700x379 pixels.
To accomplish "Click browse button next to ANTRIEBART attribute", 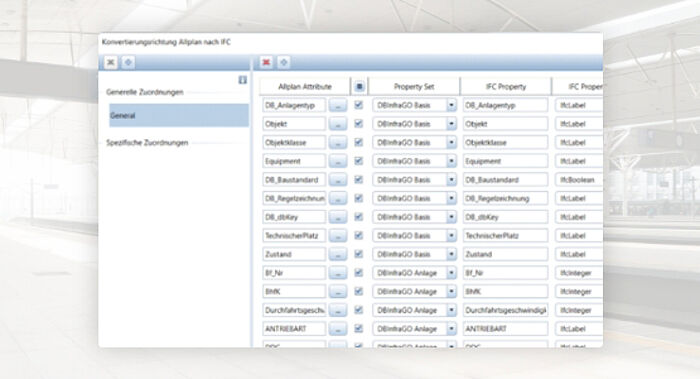I will [x=338, y=329].
